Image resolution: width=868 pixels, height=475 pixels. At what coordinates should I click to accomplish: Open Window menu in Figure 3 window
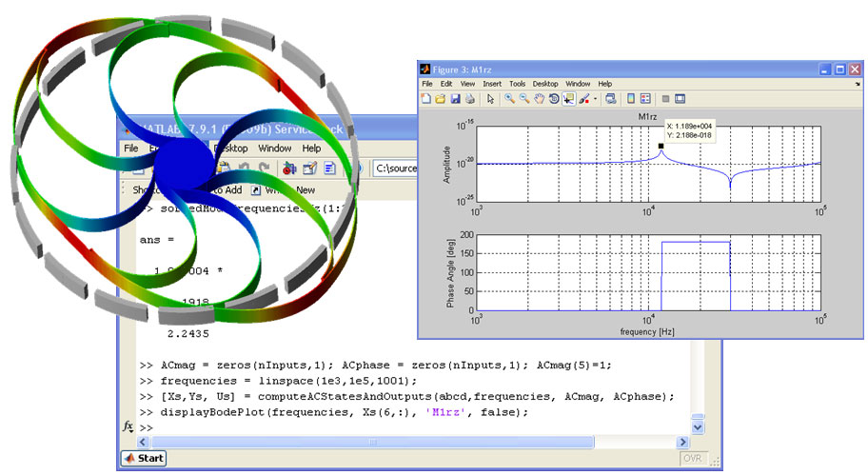coord(578,84)
